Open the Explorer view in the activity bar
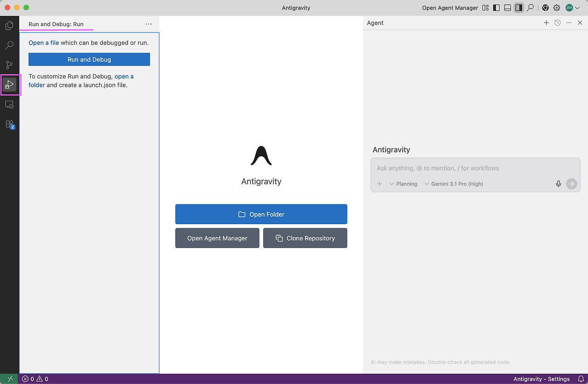This screenshot has width=588, height=384. tap(9, 26)
